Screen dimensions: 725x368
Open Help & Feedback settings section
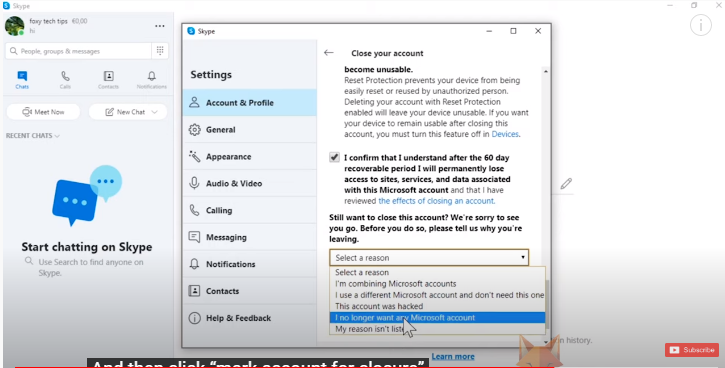pos(250,318)
